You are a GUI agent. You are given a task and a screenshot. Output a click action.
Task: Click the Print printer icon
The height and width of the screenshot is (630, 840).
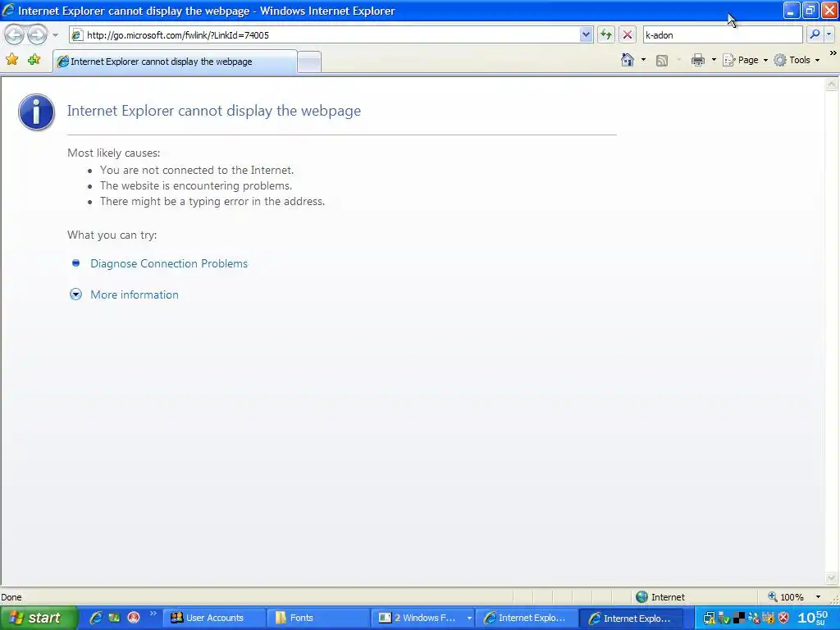coord(697,60)
